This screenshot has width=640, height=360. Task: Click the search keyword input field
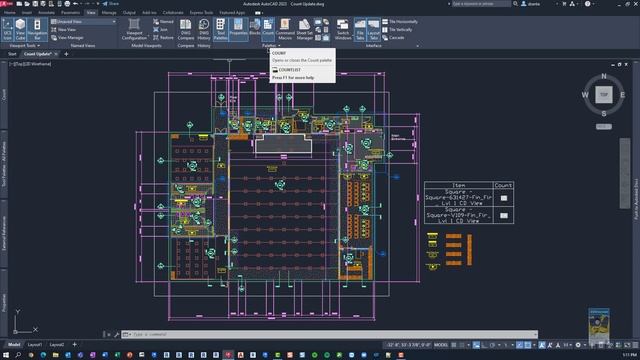(x=481, y=4)
